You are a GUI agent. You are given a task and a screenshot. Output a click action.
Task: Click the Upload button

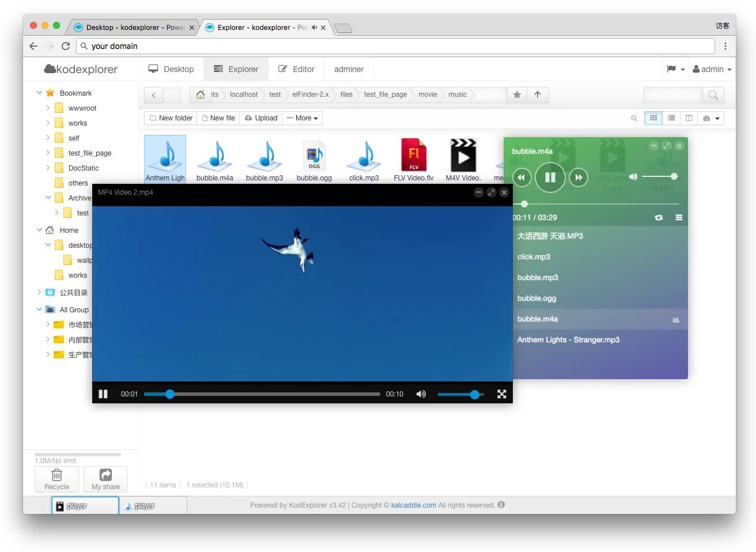261,118
